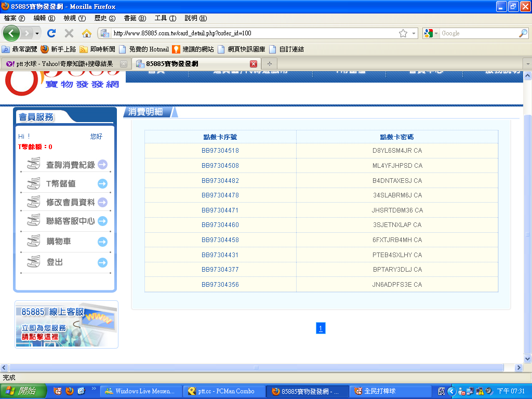Click page number 1 pagination button
This screenshot has width=532, height=399.
[x=321, y=328]
